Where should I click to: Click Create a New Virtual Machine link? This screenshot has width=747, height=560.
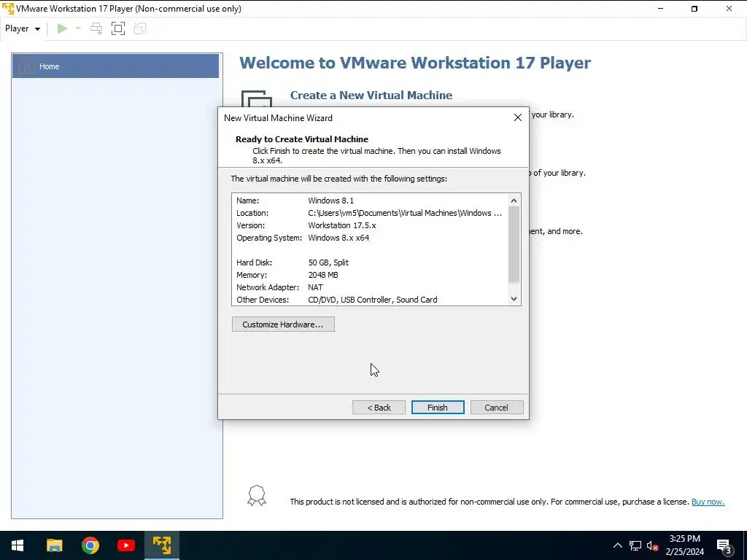(x=371, y=96)
